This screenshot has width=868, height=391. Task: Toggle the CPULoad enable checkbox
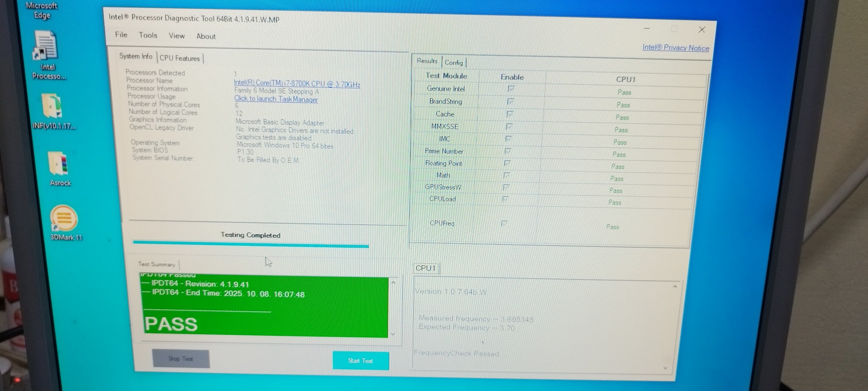[505, 198]
